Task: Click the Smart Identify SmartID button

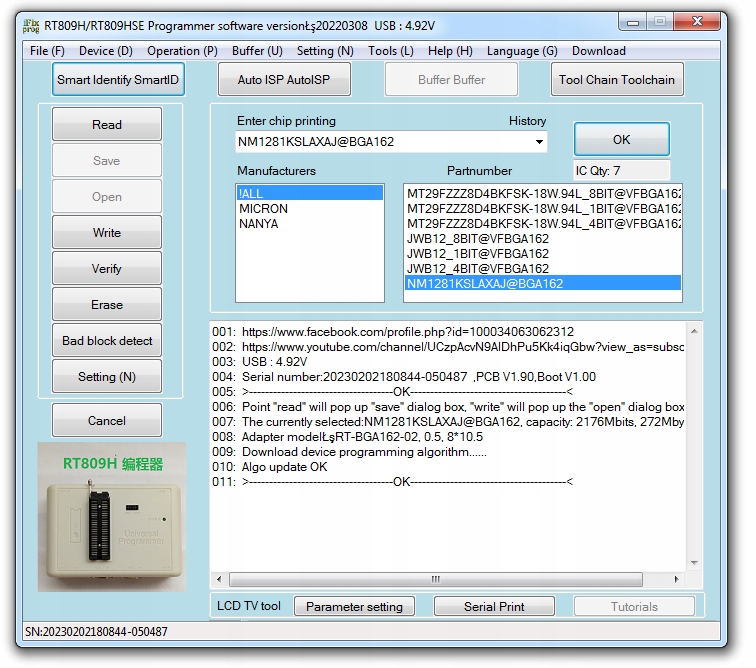Action: point(118,80)
